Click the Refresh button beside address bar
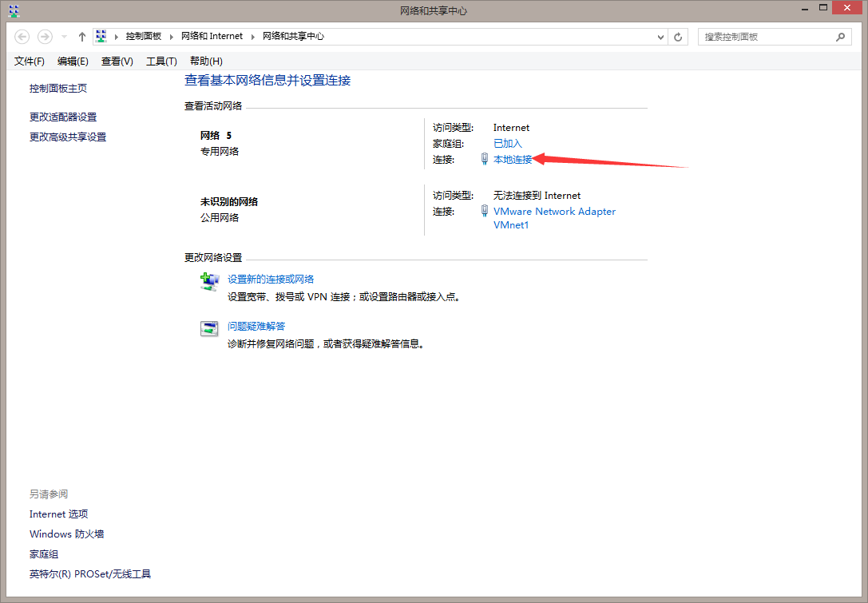Viewport: 868px width, 603px height. click(679, 37)
